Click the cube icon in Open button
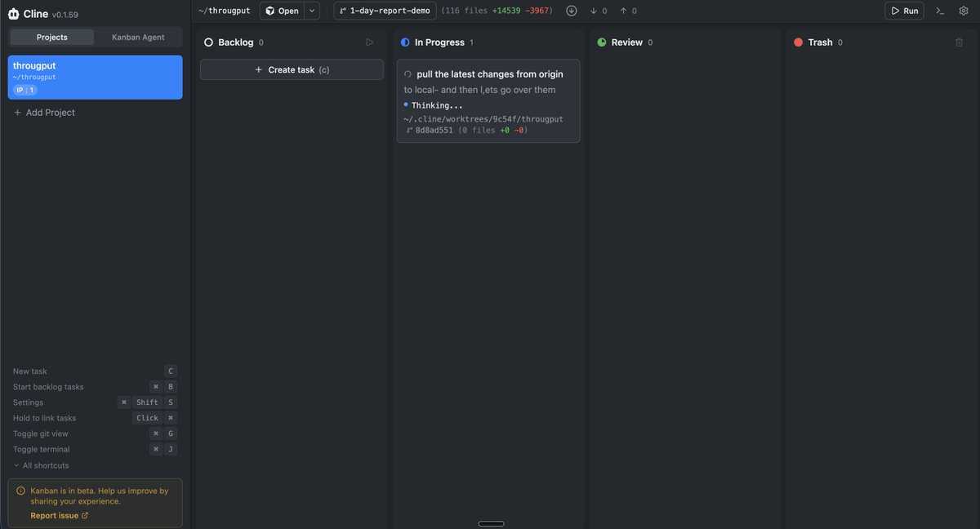Image resolution: width=980 pixels, height=529 pixels. pos(269,11)
